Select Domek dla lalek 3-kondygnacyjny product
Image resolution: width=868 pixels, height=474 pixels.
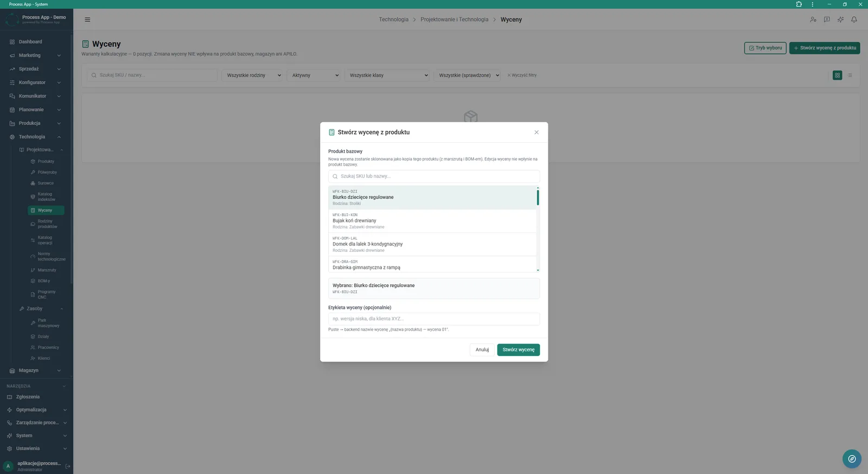click(x=432, y=244)
